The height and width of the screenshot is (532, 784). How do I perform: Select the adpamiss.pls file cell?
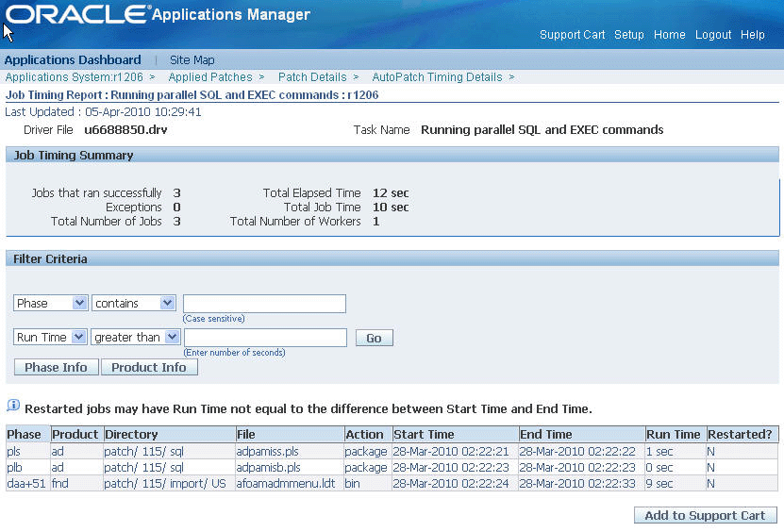[x=290, y=451]
